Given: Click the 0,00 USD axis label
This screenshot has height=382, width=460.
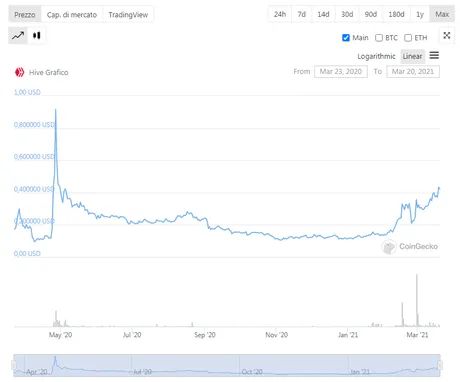Looking at the screenshot, I should click(27, 253).
